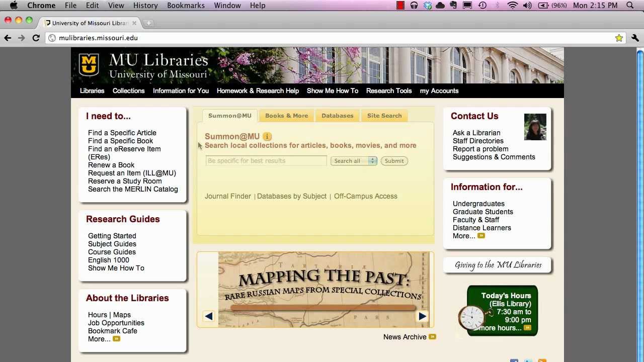Show next slide with the right arrow
Screen dimensions: 644x362
point(423,316)
